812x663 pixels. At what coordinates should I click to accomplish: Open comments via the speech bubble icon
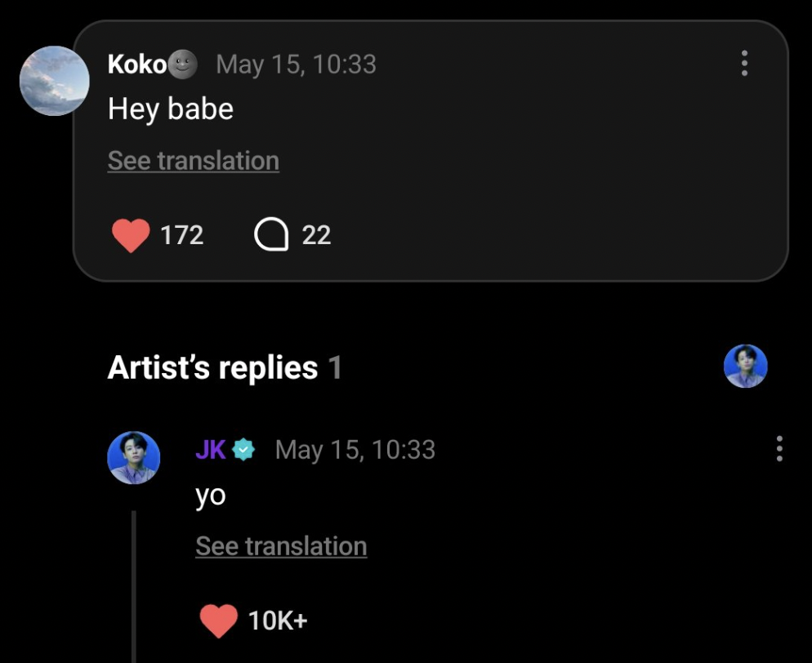[x=271, y=235]
